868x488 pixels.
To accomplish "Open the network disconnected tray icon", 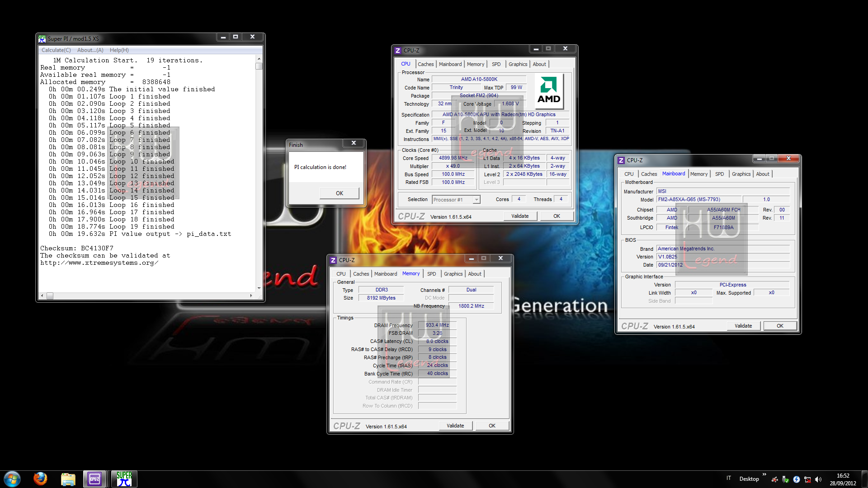I will pyautogui.click(x=807, y=479).
